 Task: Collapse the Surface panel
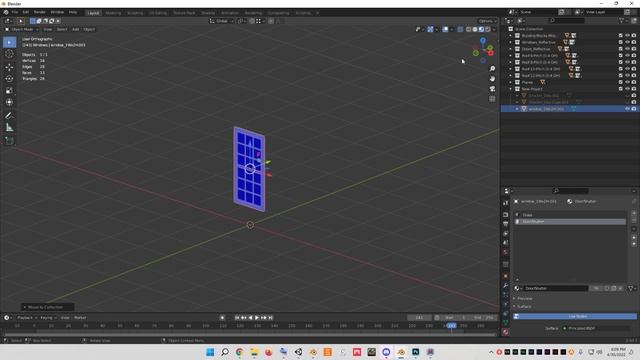click(524, 307)
